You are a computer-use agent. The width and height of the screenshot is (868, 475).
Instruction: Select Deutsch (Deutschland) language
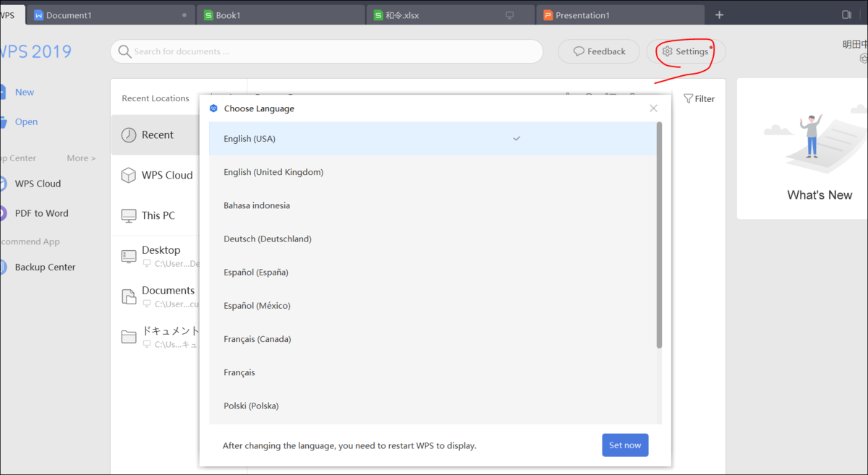tap(433, 239)
